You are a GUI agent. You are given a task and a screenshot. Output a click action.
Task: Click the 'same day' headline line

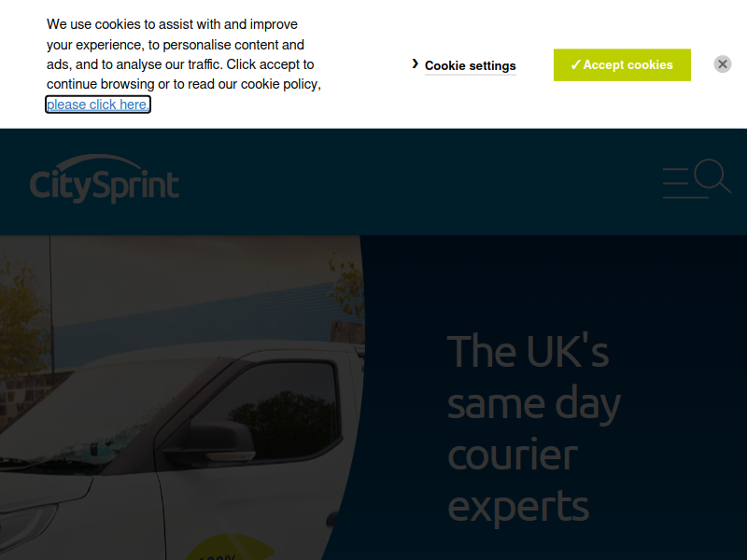(x=534, y=405)
